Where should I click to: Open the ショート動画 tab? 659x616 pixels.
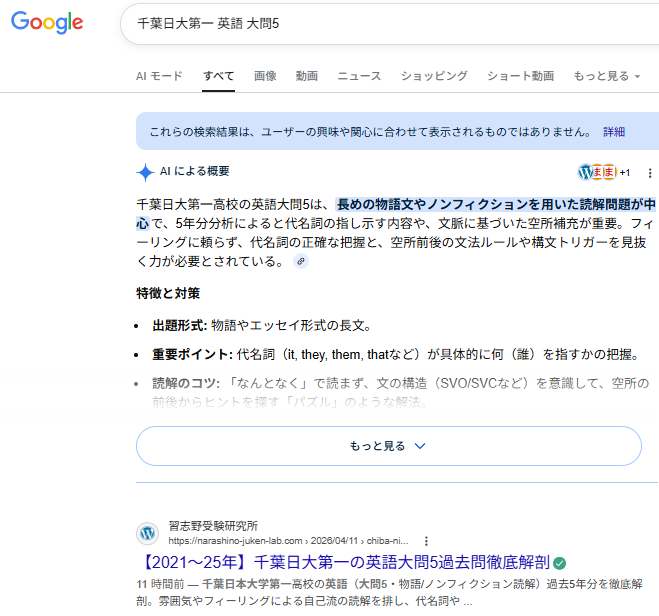520,76
